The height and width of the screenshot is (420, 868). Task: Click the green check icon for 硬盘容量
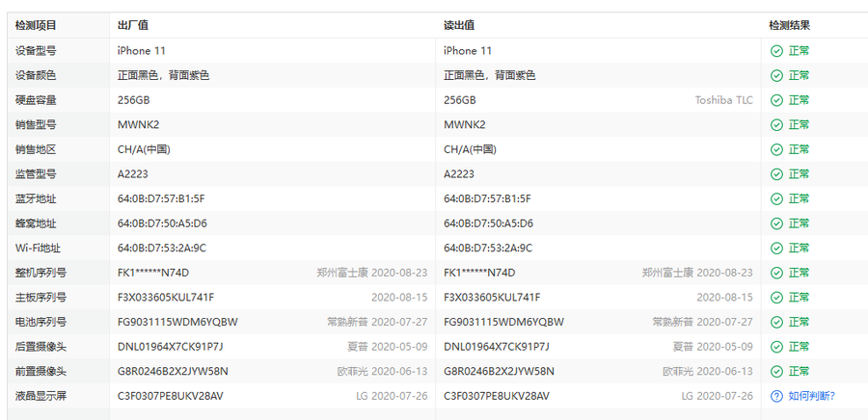(776, 100)
